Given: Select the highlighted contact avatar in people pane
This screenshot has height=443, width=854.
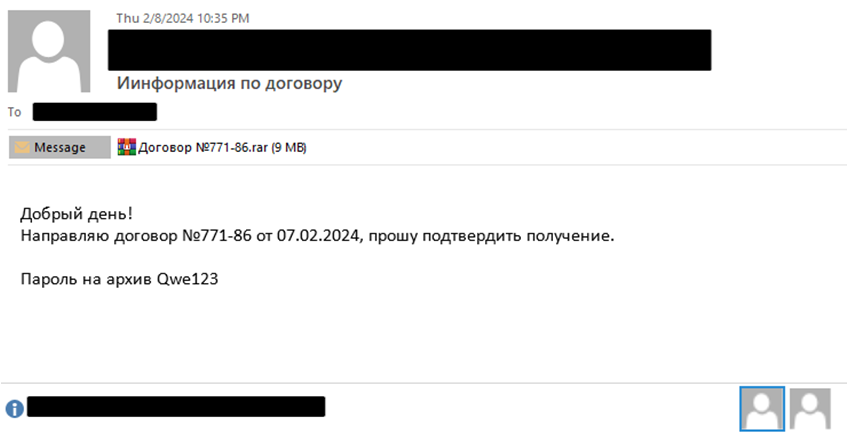Looking at the screenshot, I should [762, 408].
